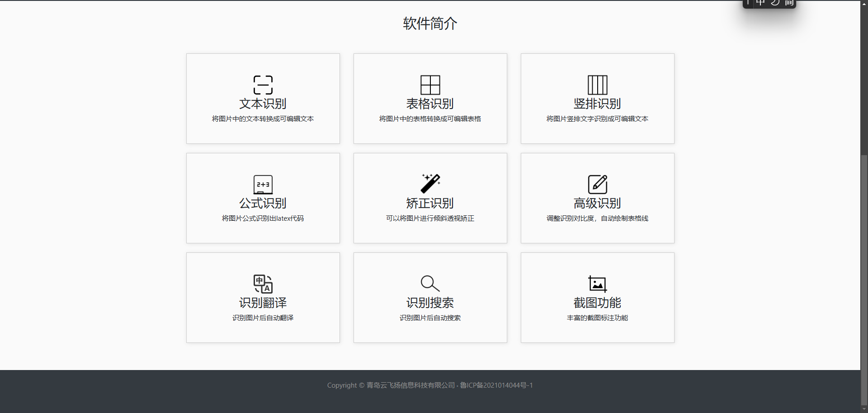Click the 表格识别 table grid icon
This screenshot has width=868, height=413.
(x=430, y=85)
